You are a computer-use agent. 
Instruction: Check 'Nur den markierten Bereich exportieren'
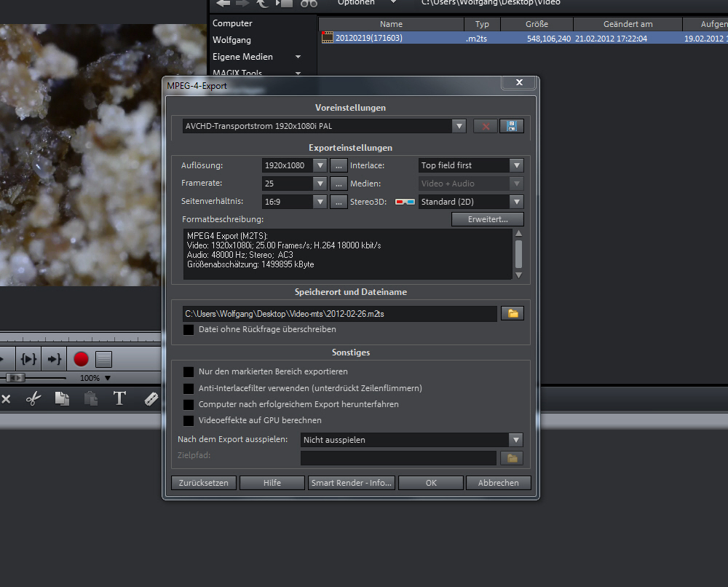click(189, 372)
